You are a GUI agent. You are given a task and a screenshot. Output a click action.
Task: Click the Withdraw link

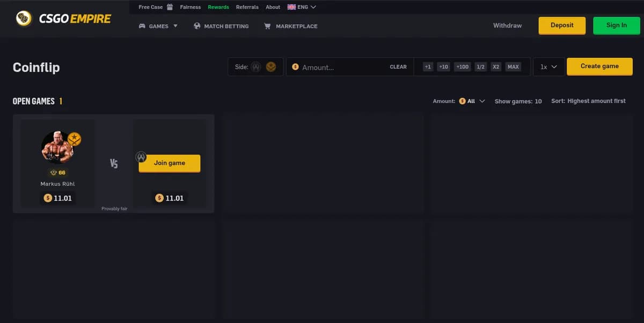point(507,25)
